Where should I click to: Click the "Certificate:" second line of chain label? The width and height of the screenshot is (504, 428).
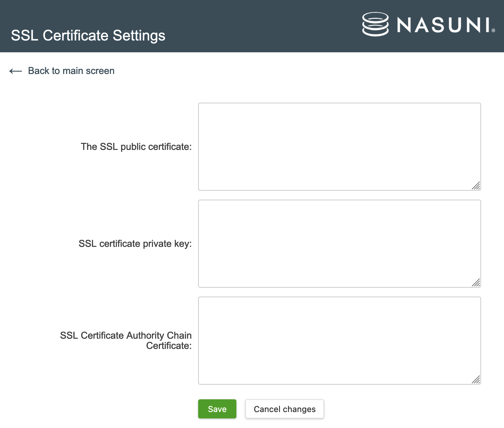click(169, 346)
